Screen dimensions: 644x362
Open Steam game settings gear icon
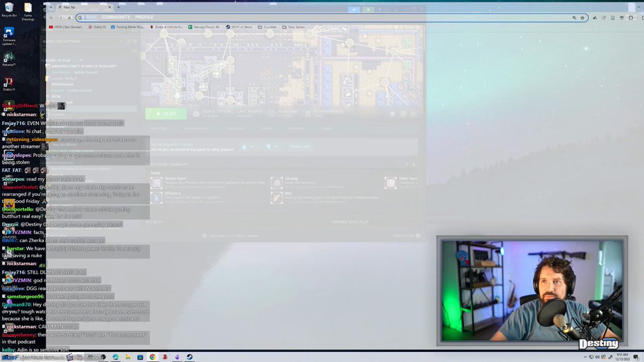(x=393, y=114)
